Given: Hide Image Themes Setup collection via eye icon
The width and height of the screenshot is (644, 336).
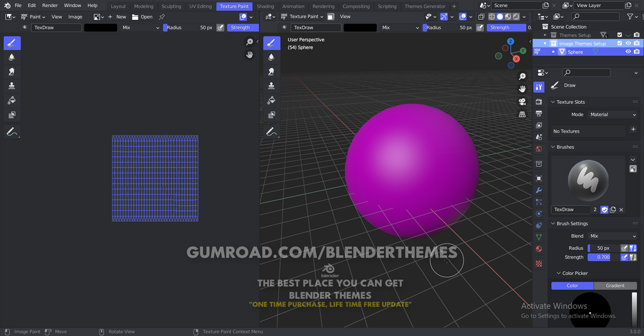Looking at the screenshot, I should tap(628, 43).
